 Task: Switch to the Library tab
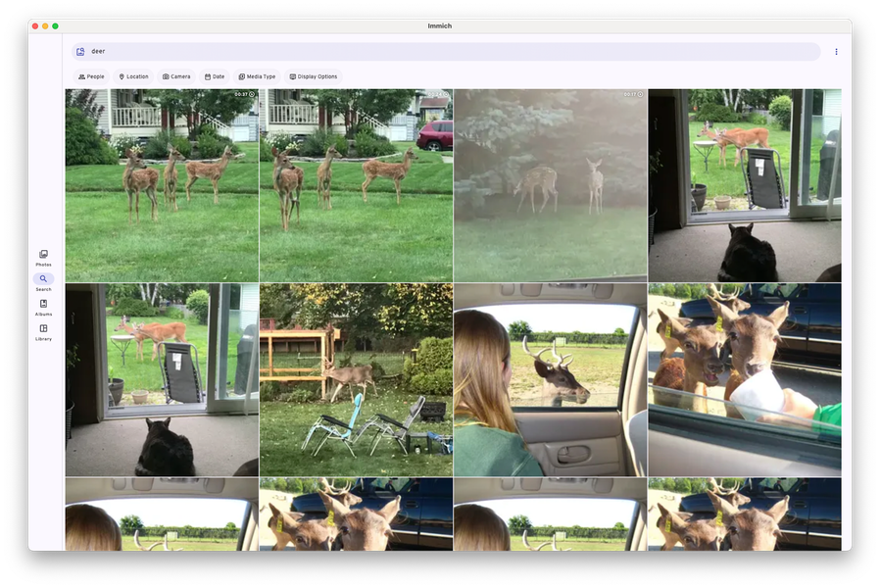point(43,333)
